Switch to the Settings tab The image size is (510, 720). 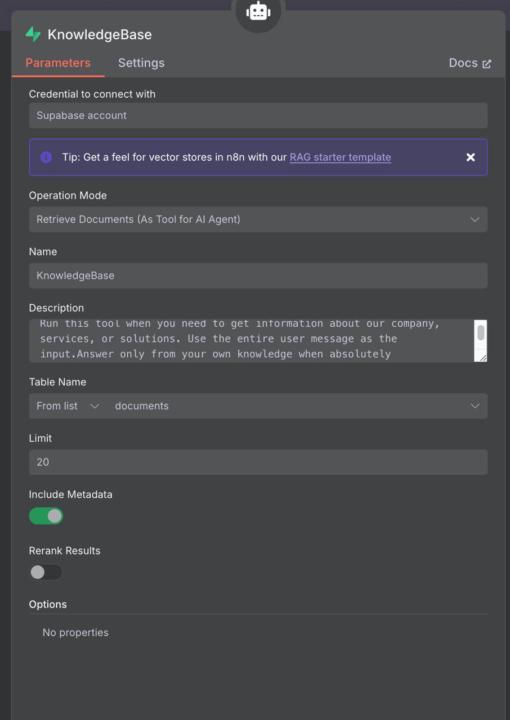click(x=141, y=63)
